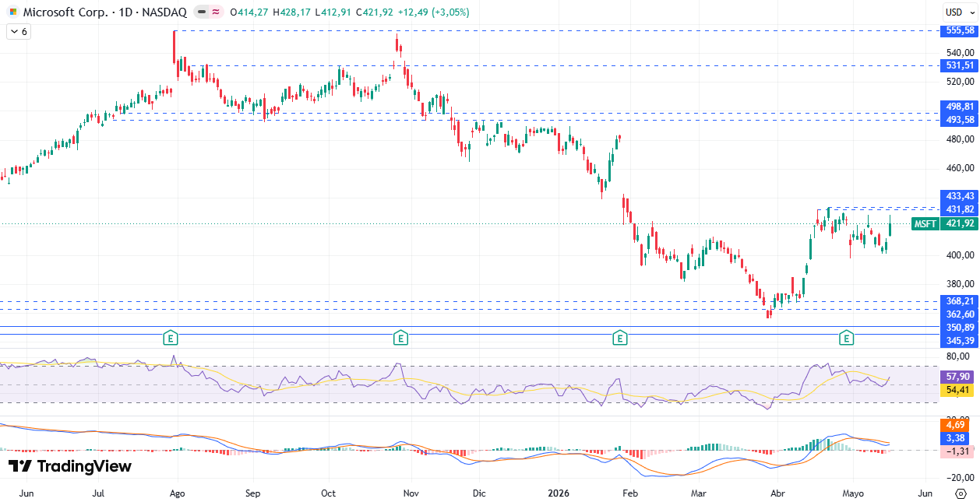The height and width of the screenshot is (502, 980).
Task: Click the current price label 421,92 on the axis
Action: tap(960, 223)
